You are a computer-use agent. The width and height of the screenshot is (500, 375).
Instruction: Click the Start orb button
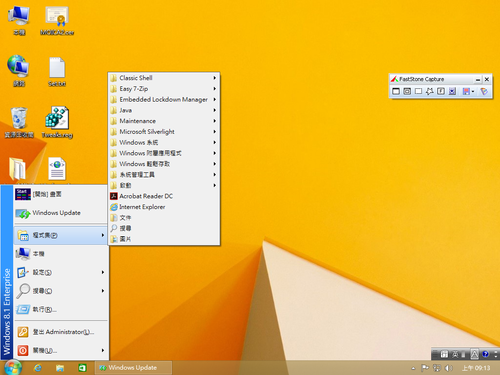pos(13,367)
